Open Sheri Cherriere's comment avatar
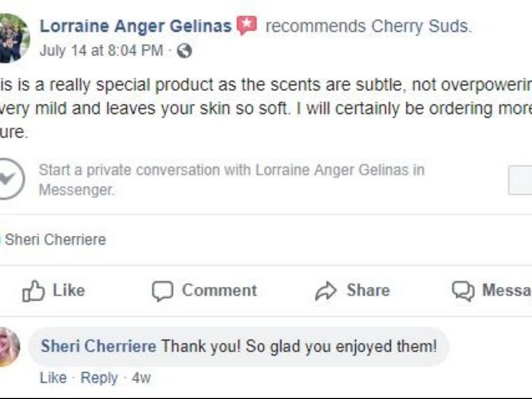Image resolution: width=532 pixels, height=399 pixels. (8, 347)
